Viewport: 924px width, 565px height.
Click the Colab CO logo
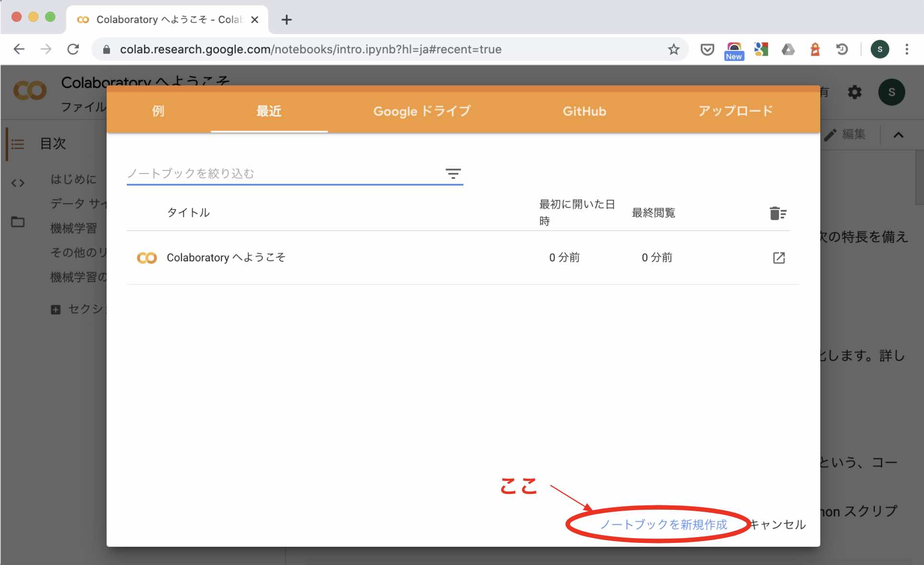pyautogui.click(x=30, y=91)
